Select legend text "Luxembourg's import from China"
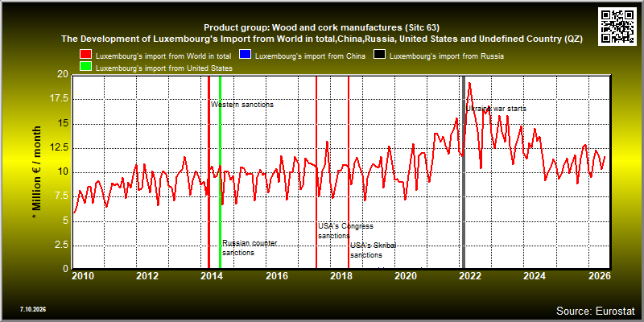The width and height of the screenshot is (644, 322). pyautogui.click(x=310, y=56)
